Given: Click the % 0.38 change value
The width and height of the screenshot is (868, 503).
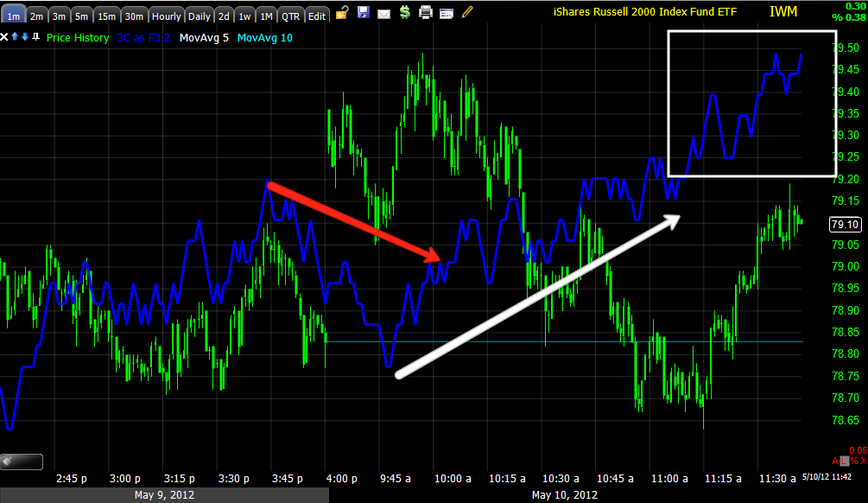Looking at the screenshot, I should click(x=849, y=17).
